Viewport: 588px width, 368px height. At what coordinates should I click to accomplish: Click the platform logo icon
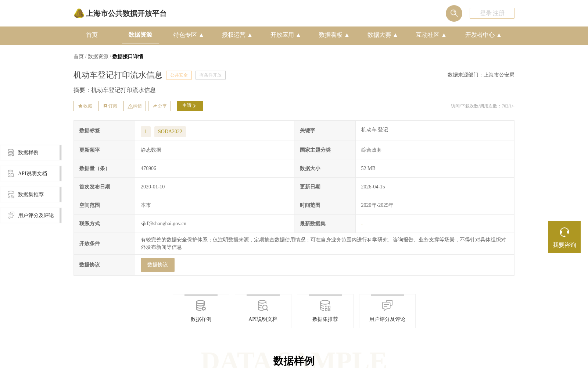(x=79, y=13)
